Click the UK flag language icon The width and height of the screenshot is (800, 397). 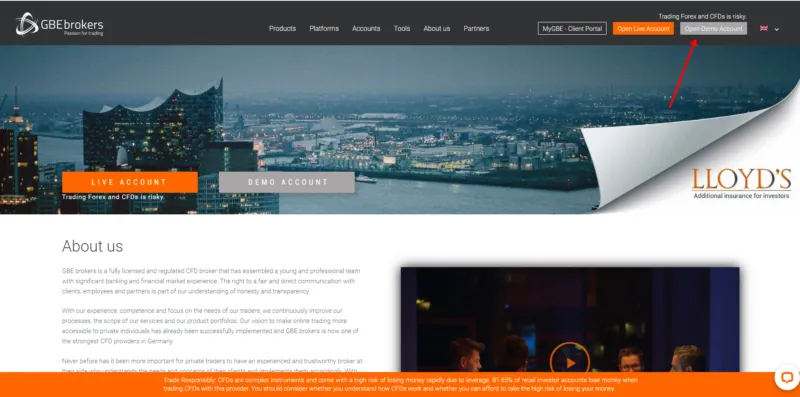tap(764, 29)
